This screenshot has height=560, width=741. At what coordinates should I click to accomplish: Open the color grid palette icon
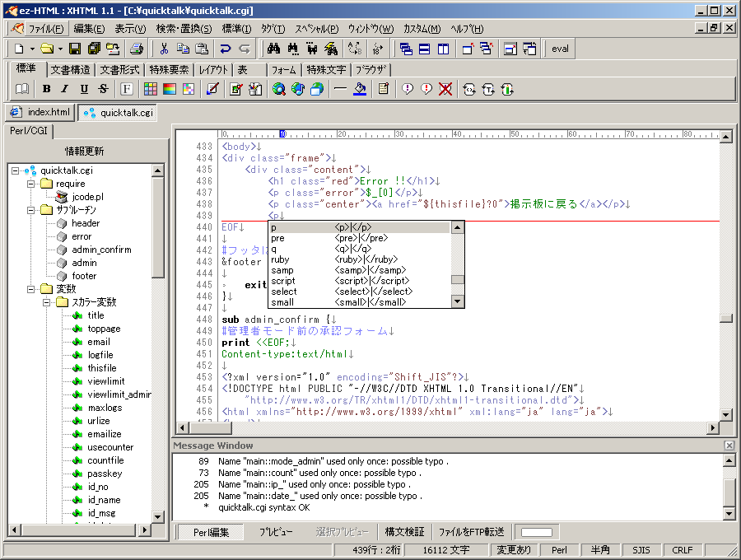(x=151, y=89)
